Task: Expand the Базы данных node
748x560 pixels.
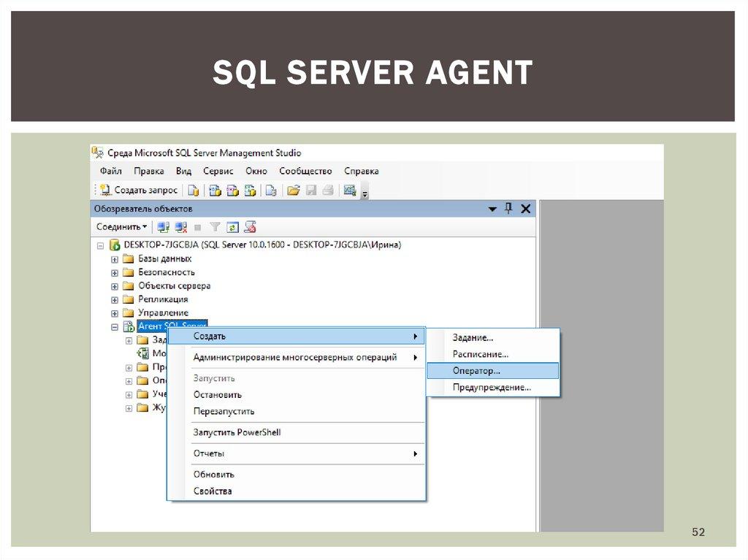Action: click(x=115, y=259)
